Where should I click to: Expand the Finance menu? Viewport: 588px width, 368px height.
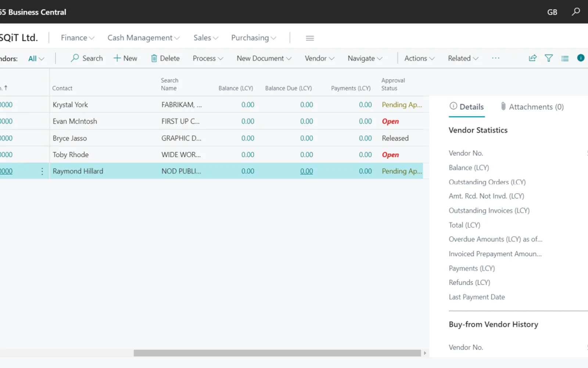coord(78,38)
